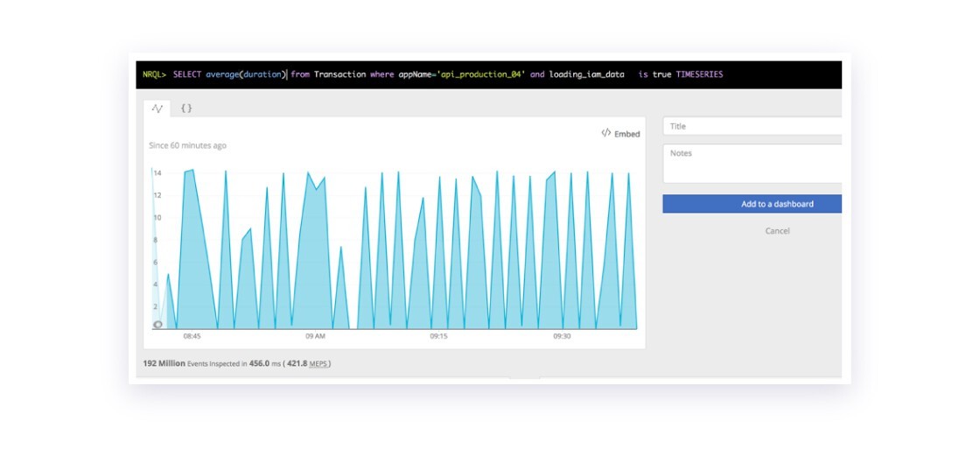
Task: Switch to the line chart view tab
Action: pyautogui.click(x=157, y=109)
